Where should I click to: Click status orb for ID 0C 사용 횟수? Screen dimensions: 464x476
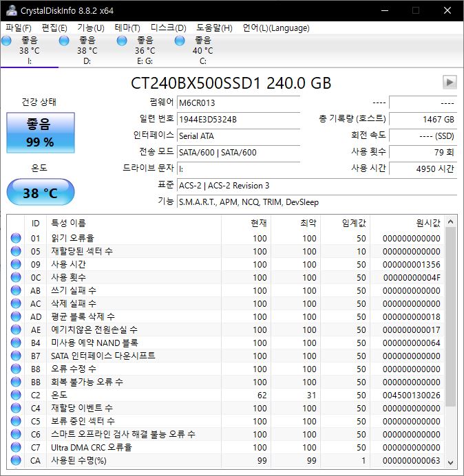[x=16, y=277]
